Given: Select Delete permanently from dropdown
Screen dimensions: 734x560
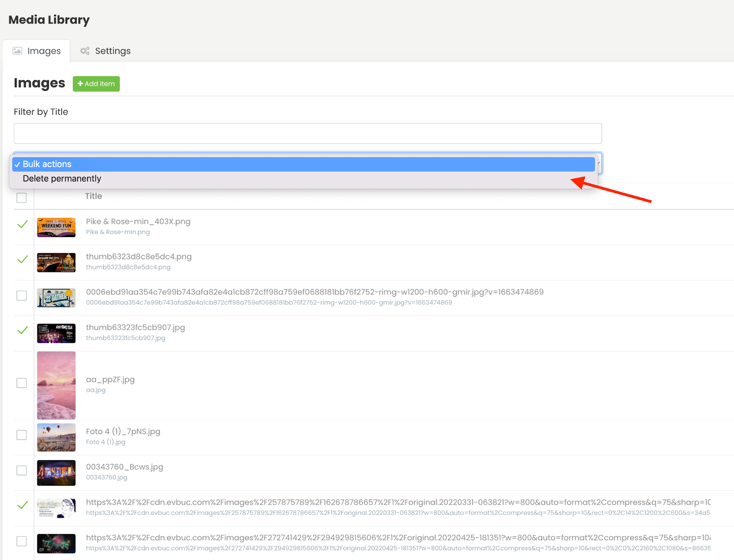Looking at the screenshot, I should (x=62, y=178).
